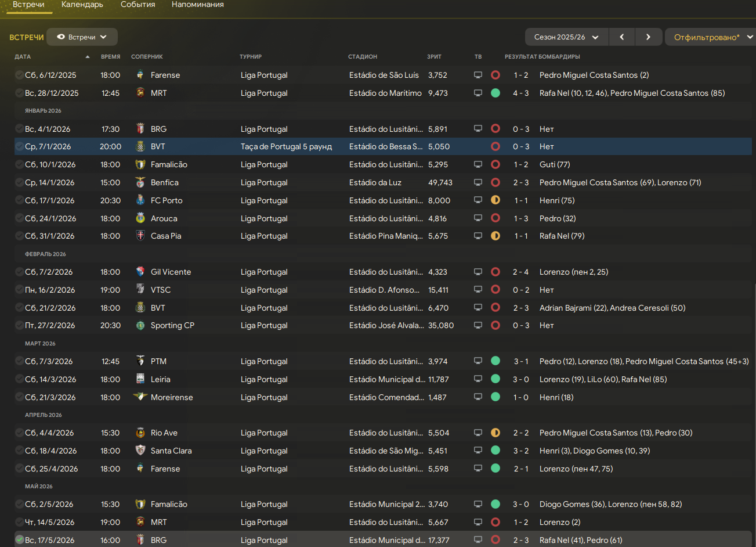Click the Casa Pia club badge
Image resolution: width=756 pixels, height=547 pixels.
pos(140,236)
